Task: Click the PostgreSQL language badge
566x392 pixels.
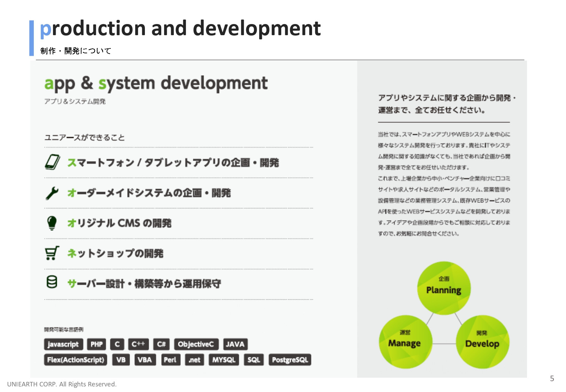Action: pyautogui.click(x=290, y=360)
